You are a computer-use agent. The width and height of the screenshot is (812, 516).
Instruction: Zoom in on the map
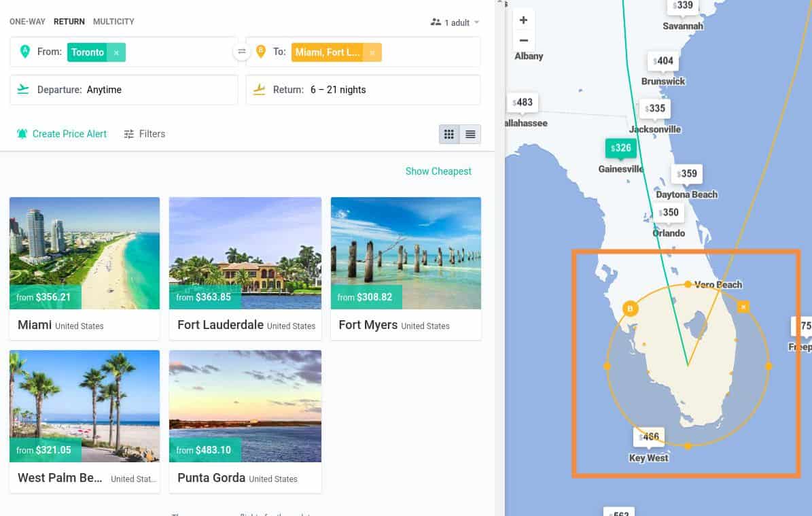(524, 20)
